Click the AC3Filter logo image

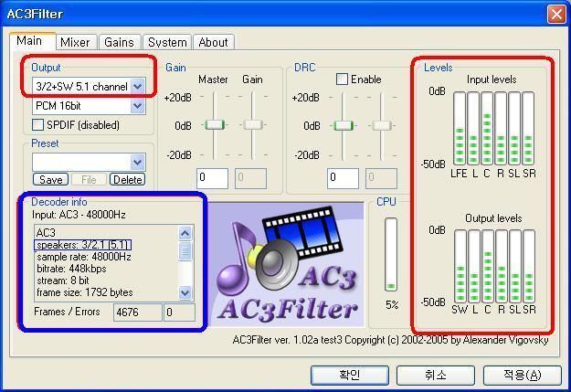(x=287, y=264)
